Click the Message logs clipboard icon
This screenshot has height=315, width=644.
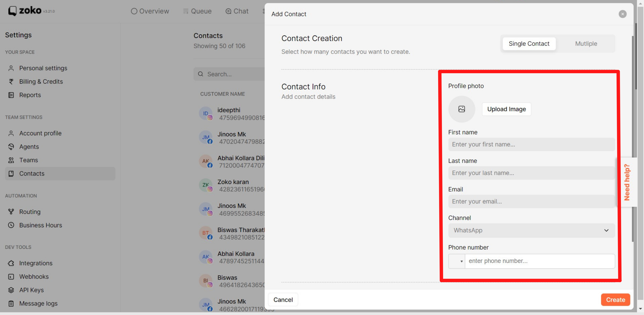pos(11,303)
